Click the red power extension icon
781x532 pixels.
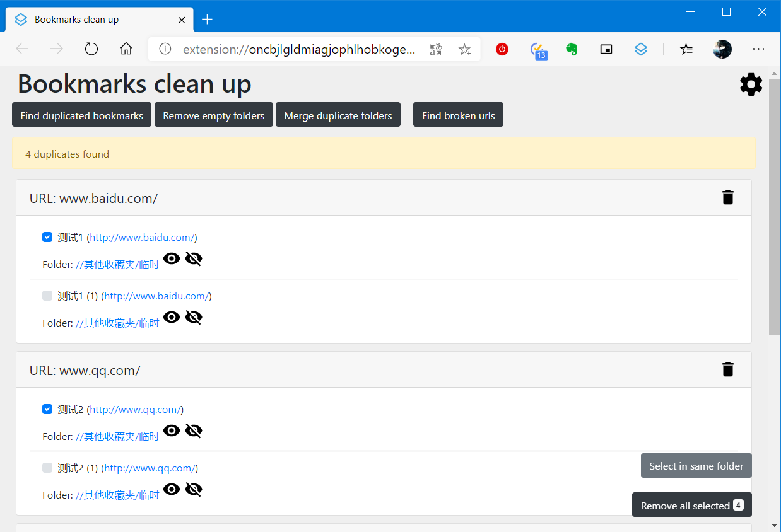(x=502, y=49)
